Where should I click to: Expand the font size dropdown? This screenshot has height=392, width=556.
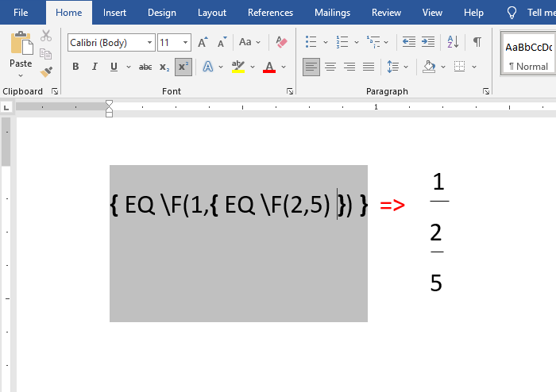tap(186, 43)
